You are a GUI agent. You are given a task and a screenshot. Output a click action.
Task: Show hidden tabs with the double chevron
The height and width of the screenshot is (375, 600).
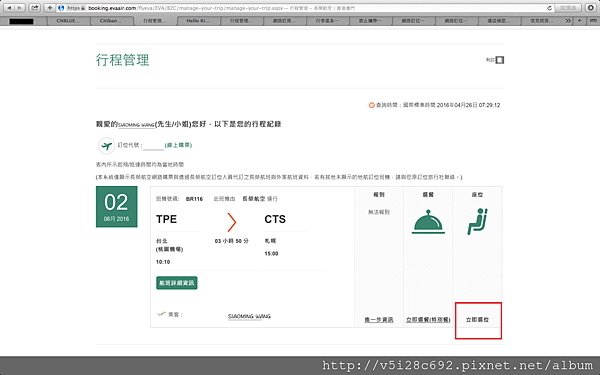[x=568, y=21]
